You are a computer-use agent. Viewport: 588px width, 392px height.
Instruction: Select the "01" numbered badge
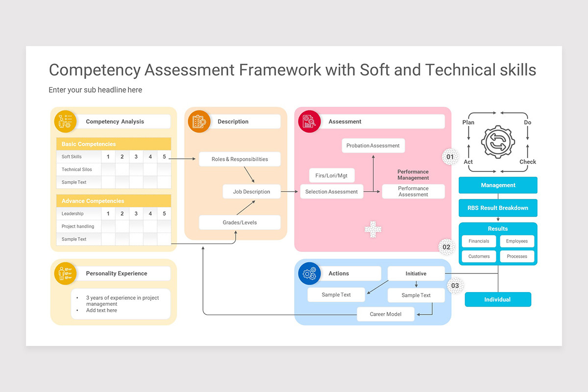(450, 157)
